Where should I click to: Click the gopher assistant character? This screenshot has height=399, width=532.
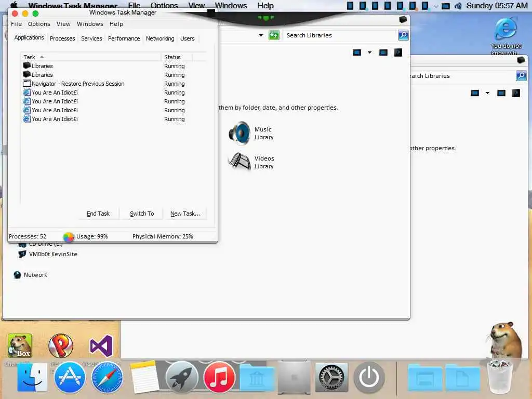[x=505, y=341]
